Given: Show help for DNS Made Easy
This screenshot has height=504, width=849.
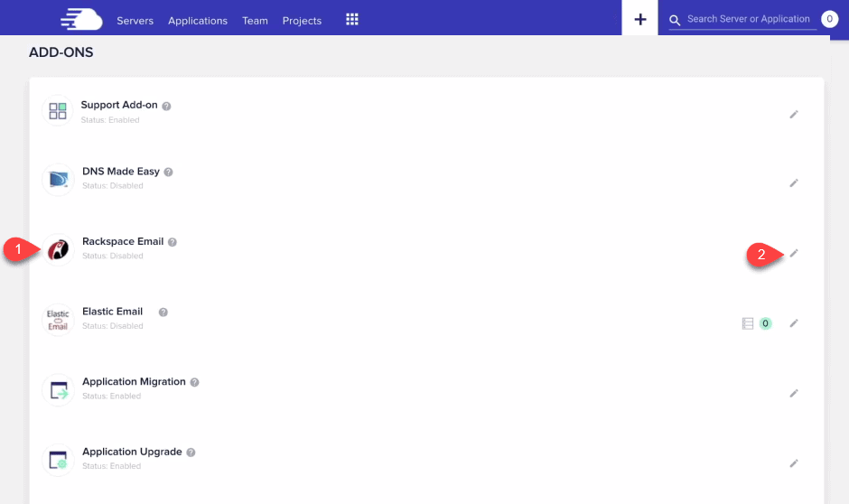Looking at the screenshot, I should (x=168, y=173).
